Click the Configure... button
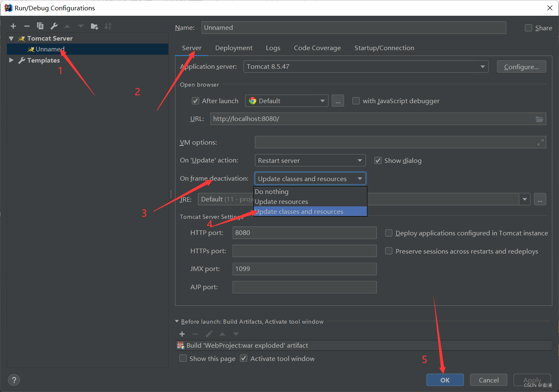The image size is (559, 392). pos(522,67)
